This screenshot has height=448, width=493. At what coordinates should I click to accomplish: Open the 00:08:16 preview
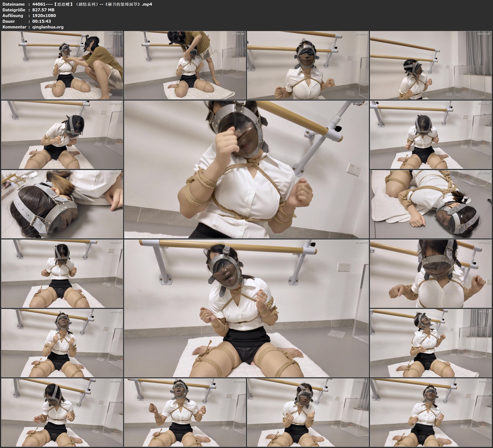pos(62,273)
